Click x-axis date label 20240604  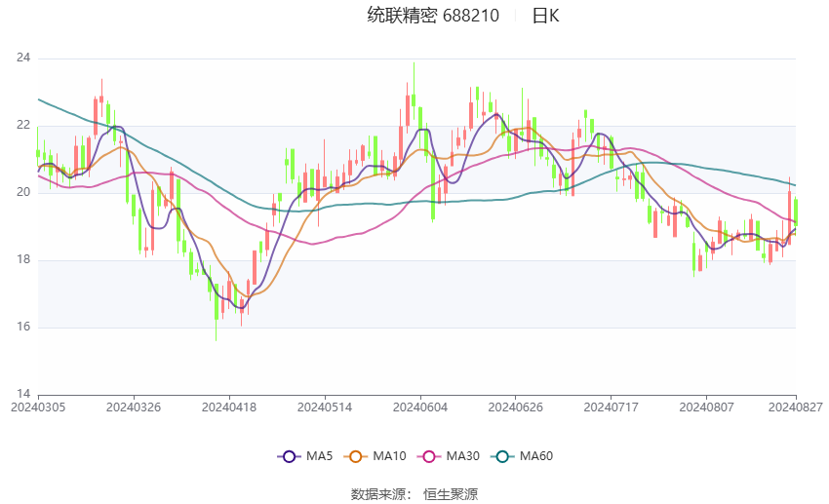click(x=420, y=407)
